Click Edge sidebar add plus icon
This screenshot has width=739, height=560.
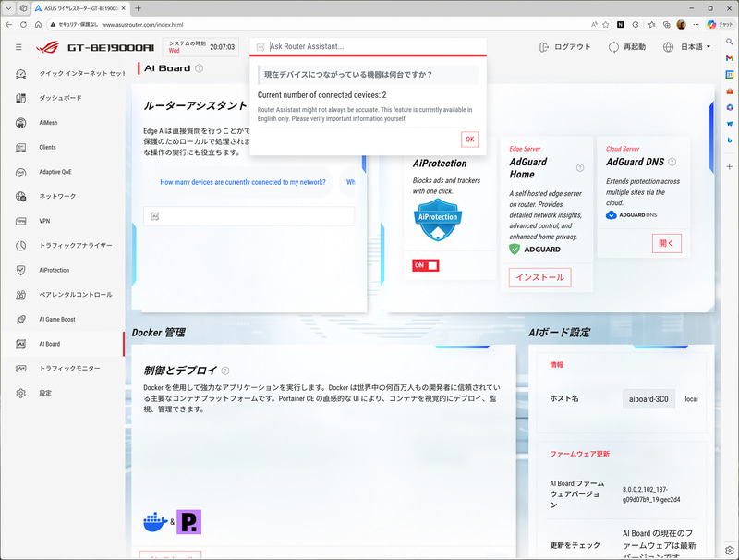click(x=730, y=167)
